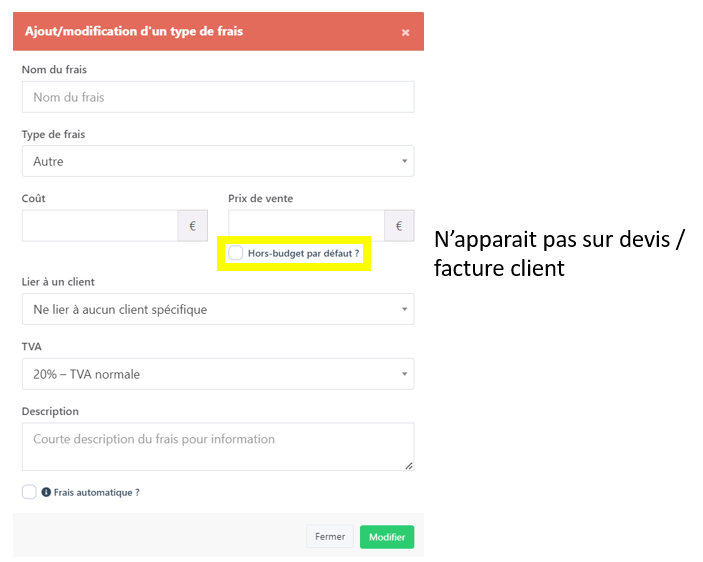Screen dimensions: 703x562
Task: Click into the Coût amount field
Action: 99,226
